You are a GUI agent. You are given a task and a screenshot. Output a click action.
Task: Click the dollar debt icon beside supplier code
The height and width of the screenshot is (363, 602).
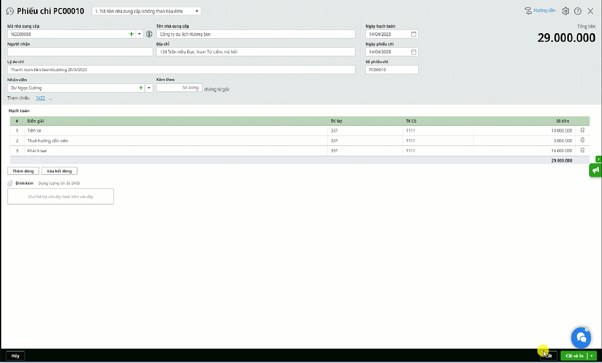[x=149, y=34]
